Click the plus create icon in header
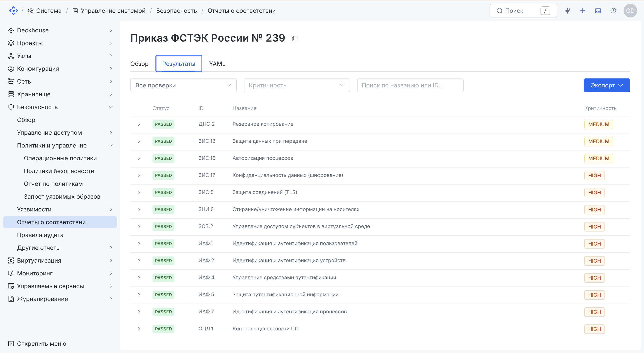 click(x=582, y=11)
